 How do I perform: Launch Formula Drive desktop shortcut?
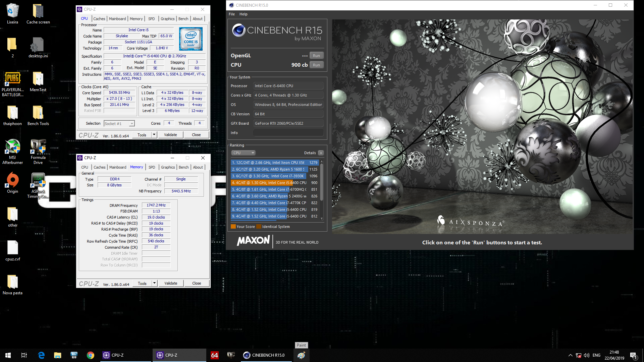click(x=38, y=152)
